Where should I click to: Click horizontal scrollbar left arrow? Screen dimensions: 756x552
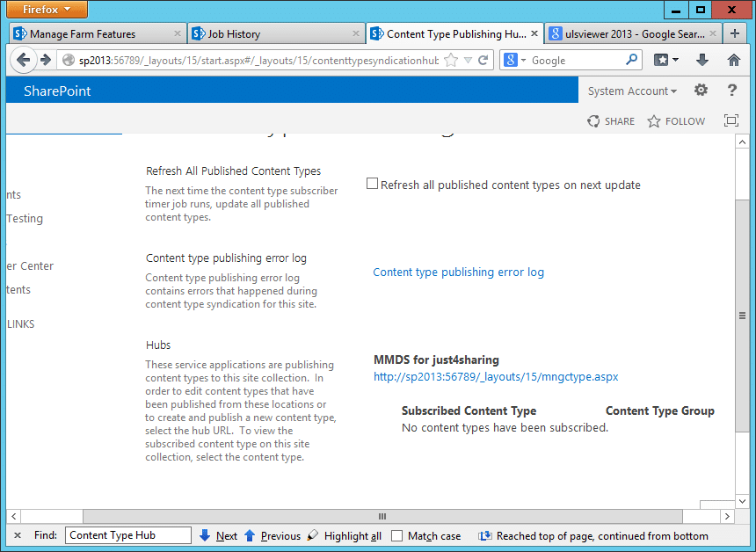point(13,516)
